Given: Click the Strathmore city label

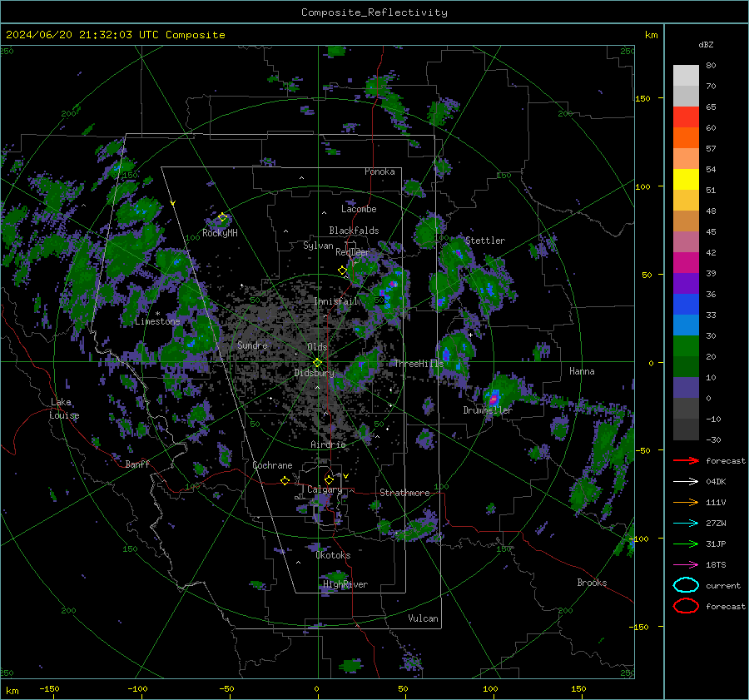Looking at the screenshot, I should 404,493.
